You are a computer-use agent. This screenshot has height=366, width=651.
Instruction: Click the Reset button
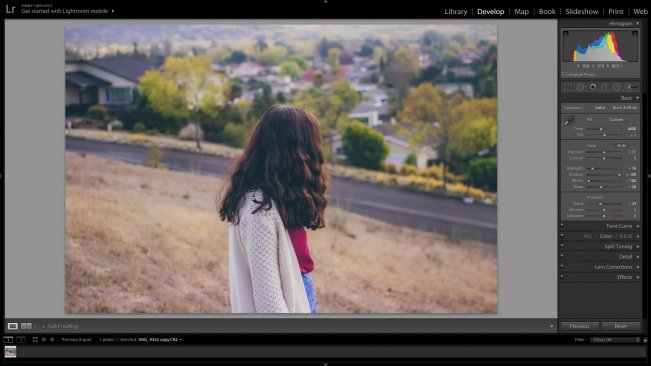[x=621, y=326]
